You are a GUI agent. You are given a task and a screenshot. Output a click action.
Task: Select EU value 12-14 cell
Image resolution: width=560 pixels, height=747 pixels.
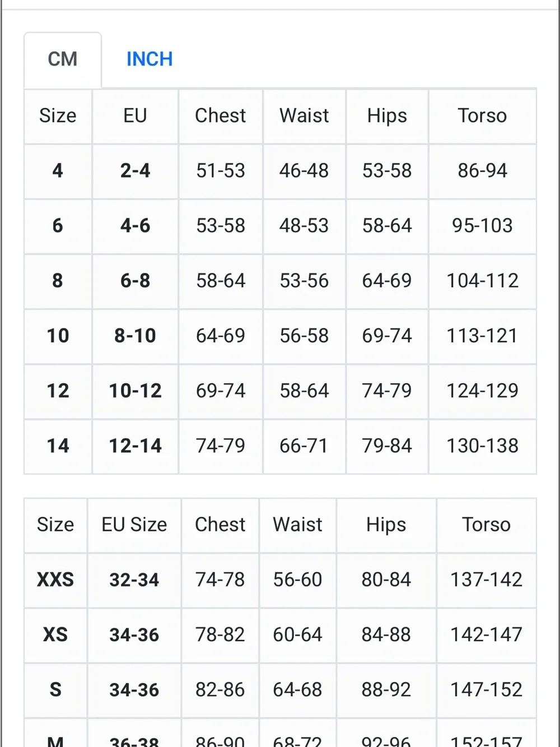tap(135, 446)
